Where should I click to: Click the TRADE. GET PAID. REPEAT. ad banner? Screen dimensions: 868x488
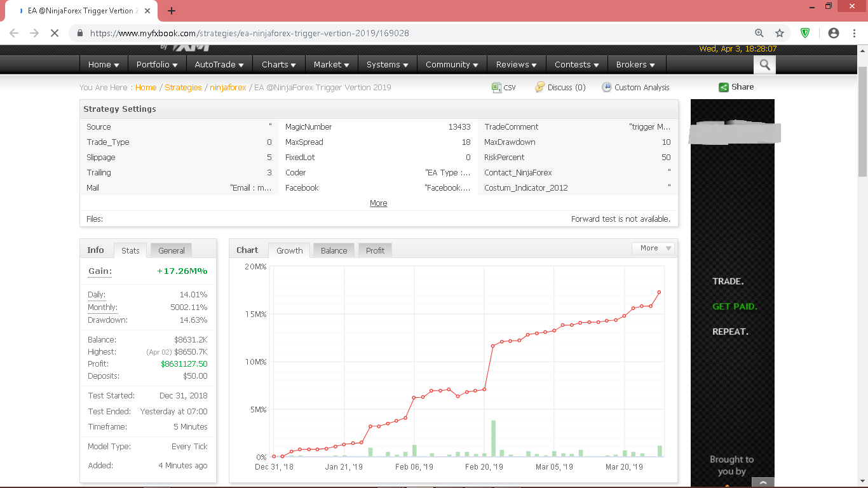tap(733, 293)
